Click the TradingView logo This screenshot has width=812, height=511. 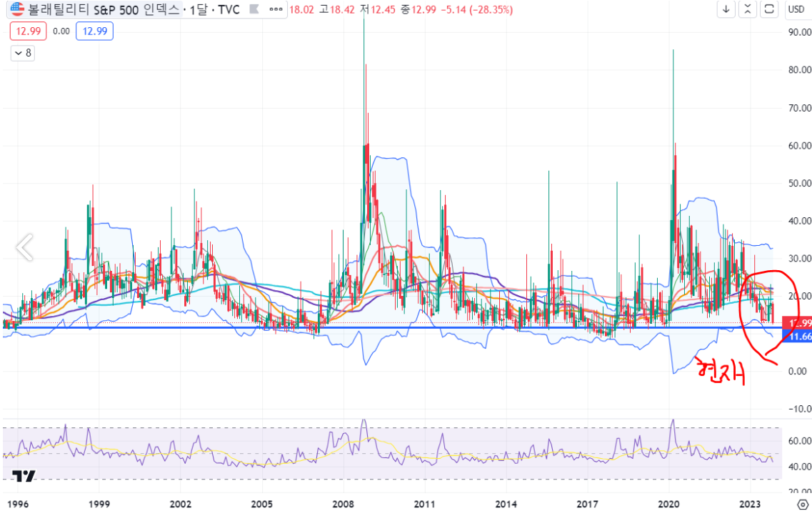point(24,475)
